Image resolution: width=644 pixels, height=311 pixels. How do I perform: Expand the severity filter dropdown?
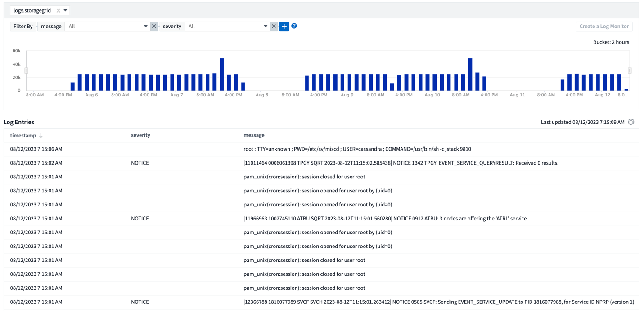[x=265, y=27]
